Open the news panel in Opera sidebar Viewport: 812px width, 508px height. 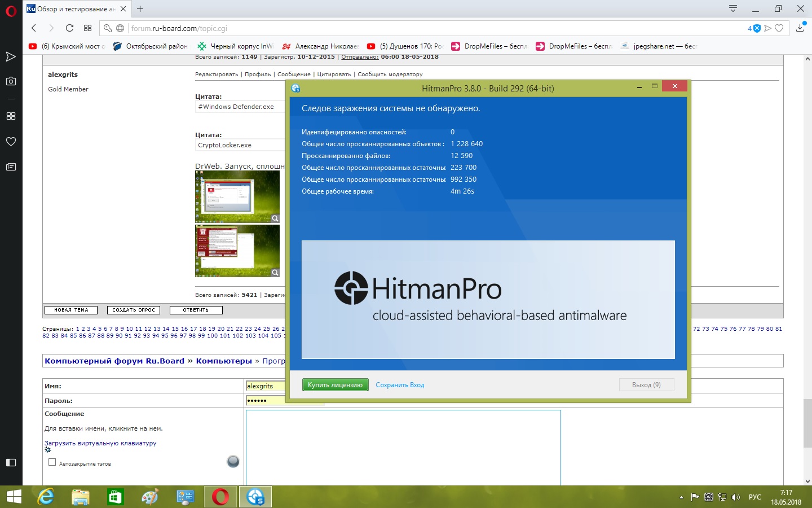[11, 167]
